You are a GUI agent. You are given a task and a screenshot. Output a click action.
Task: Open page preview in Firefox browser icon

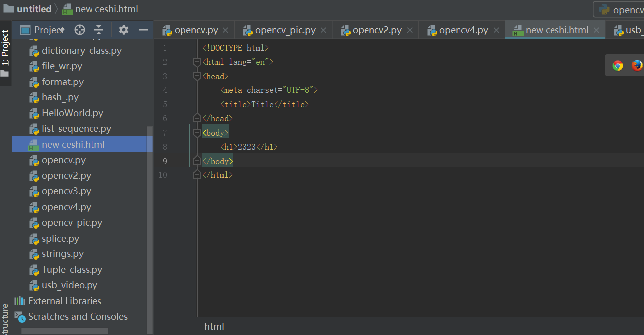click(x=637, y=66)
